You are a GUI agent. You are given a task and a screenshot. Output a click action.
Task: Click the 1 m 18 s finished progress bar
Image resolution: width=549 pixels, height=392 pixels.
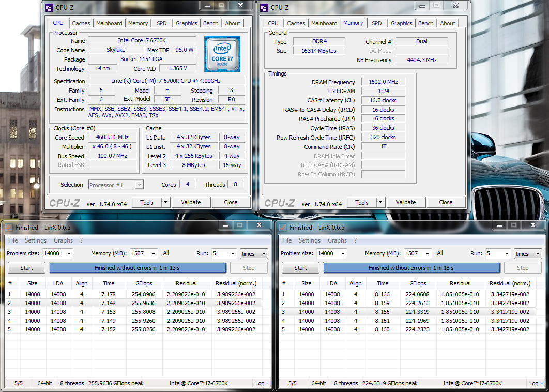pyautogui.click(x=411, y=268)
